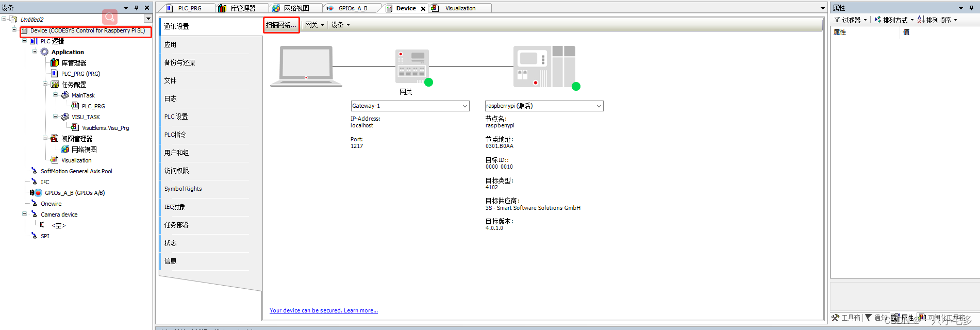The width and height of the screenshot is (980, 330).
Task: Open the editor tab list dropdown arrow
Action: (823, 8)
